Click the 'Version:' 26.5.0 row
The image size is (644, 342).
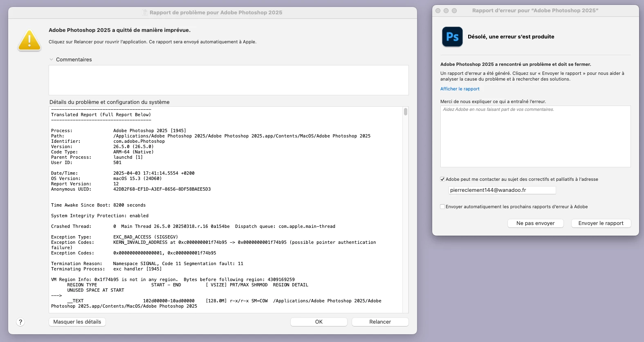102,147
